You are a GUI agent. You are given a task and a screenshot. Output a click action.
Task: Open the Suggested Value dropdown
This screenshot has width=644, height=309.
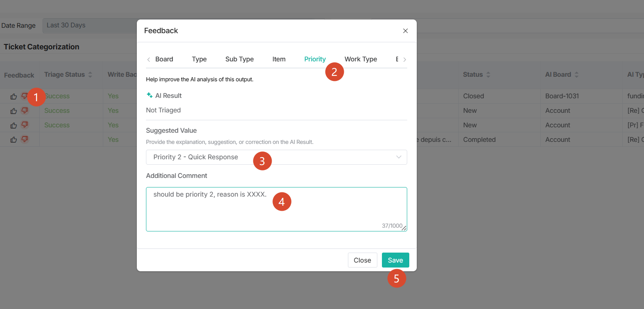pyautogui.click(x=277, y=157)
